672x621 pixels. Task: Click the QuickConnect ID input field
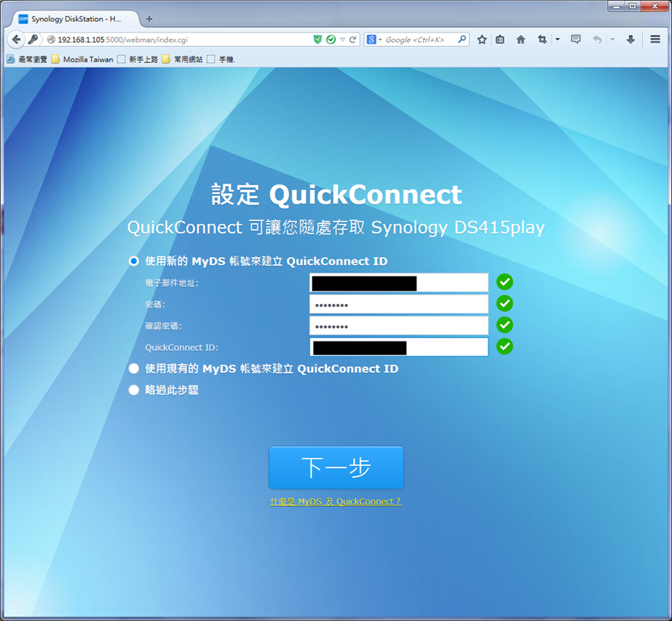click(399, 347)
